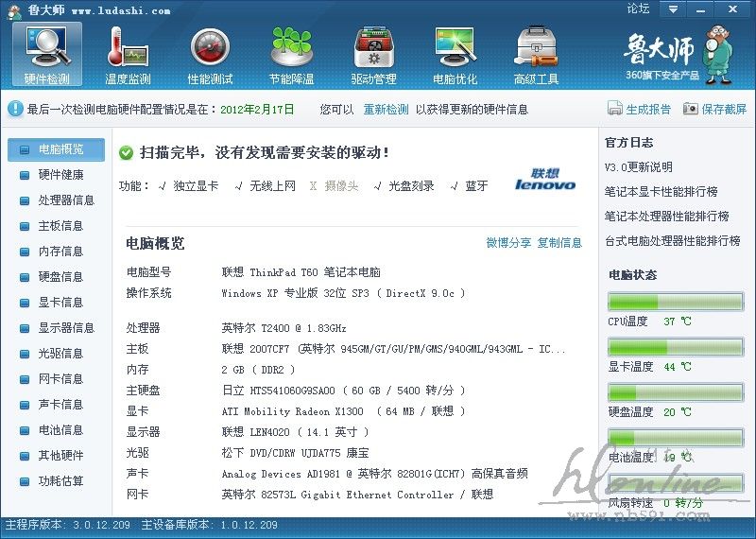
Task: Open 台式电脑处理器性能排行榜 ranking link
Action: coord(673,241)
